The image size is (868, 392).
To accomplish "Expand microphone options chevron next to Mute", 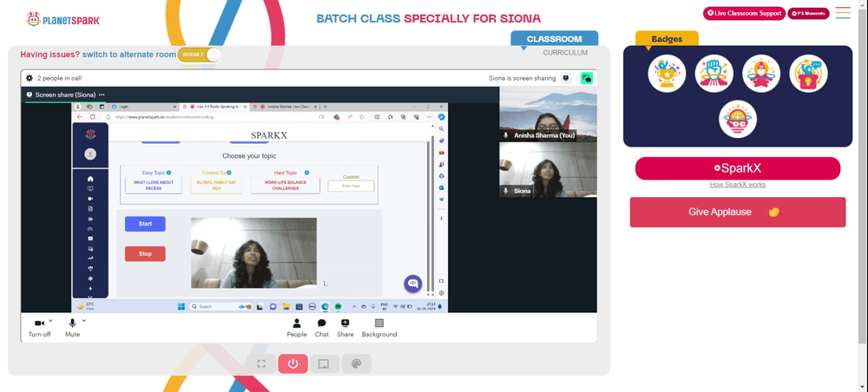I will tap(84, 321).
